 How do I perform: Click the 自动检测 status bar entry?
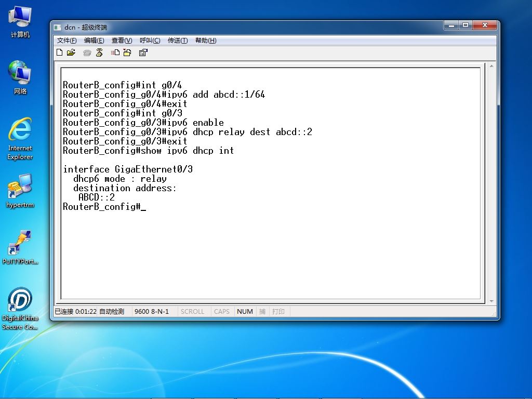coord(112,312)
